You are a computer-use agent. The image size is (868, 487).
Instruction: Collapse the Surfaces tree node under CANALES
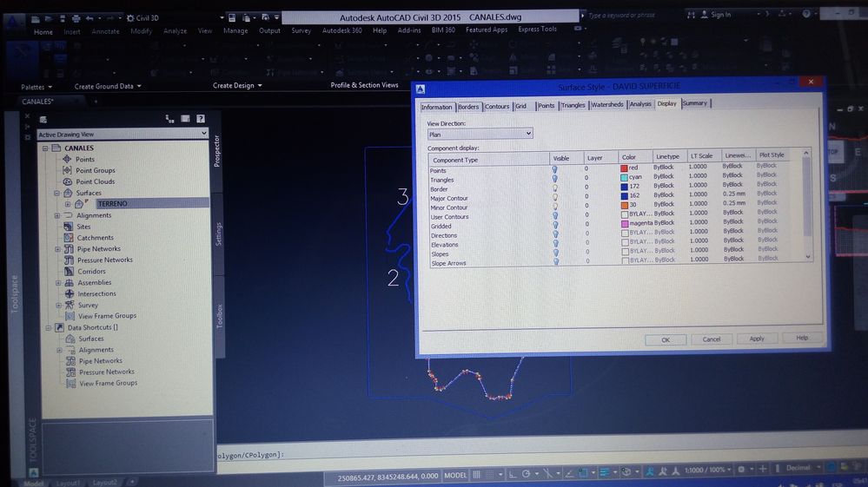(x=56, y=193)
